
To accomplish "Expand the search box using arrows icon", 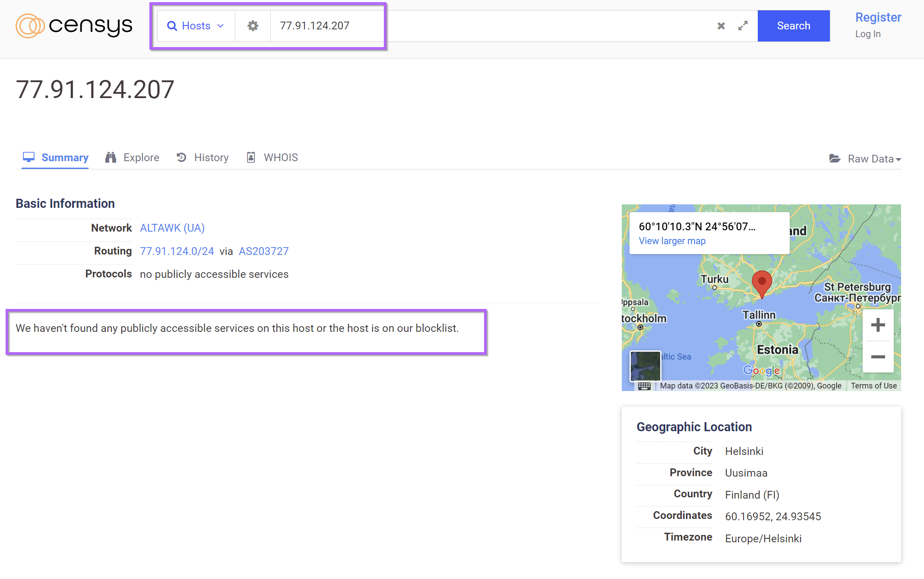I will [x=743, y=26].
